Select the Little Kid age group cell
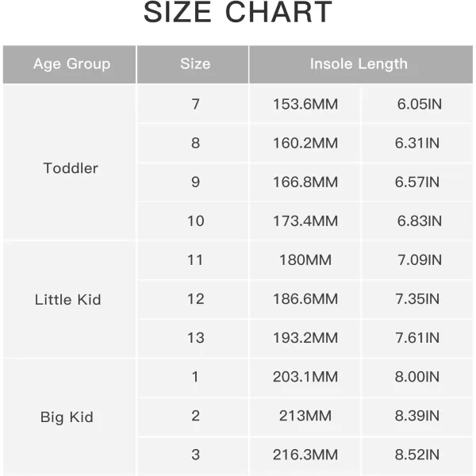The height and width of the screenshot is (476, 476). (x=68, y=300)
